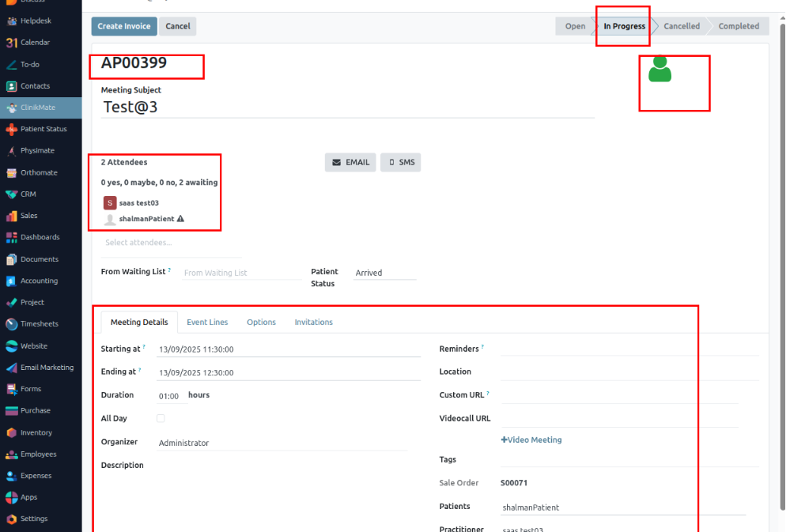This screenshot has height=532, width=790.
Task: Open the Inventory app icon
Action: pos(11,432)
